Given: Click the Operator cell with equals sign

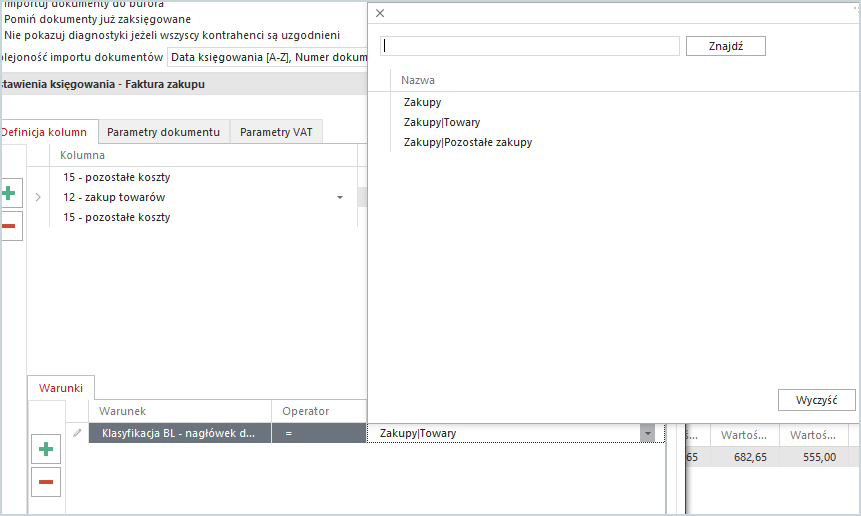Looking at the screenshot, I should (318, 433).
